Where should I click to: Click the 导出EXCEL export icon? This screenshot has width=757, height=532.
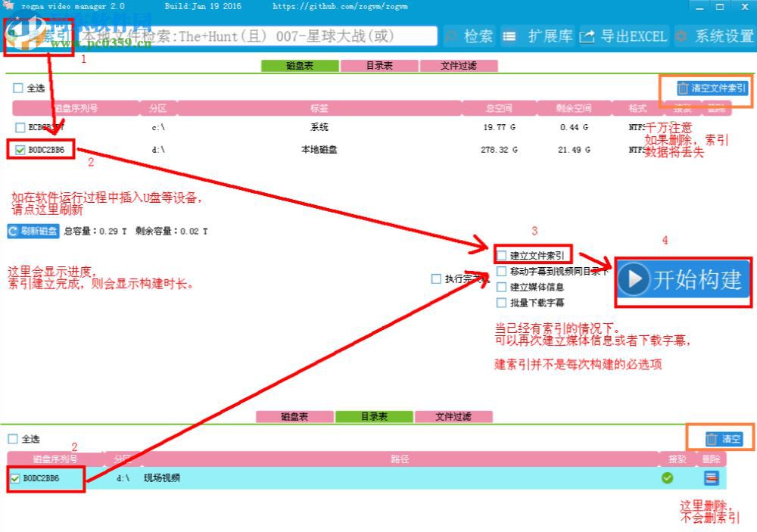(x=585, y=36)
